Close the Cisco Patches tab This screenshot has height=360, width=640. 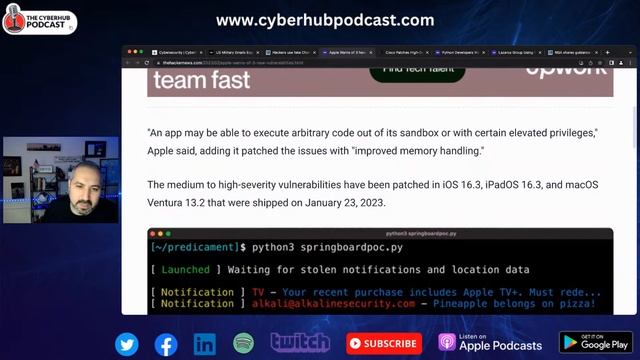(x=427, y=53)
